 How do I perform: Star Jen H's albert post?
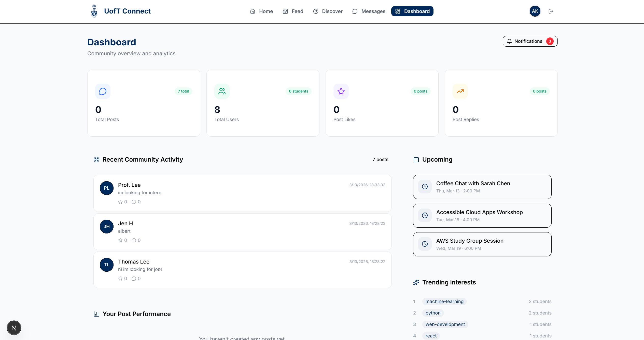coord(120,240)
